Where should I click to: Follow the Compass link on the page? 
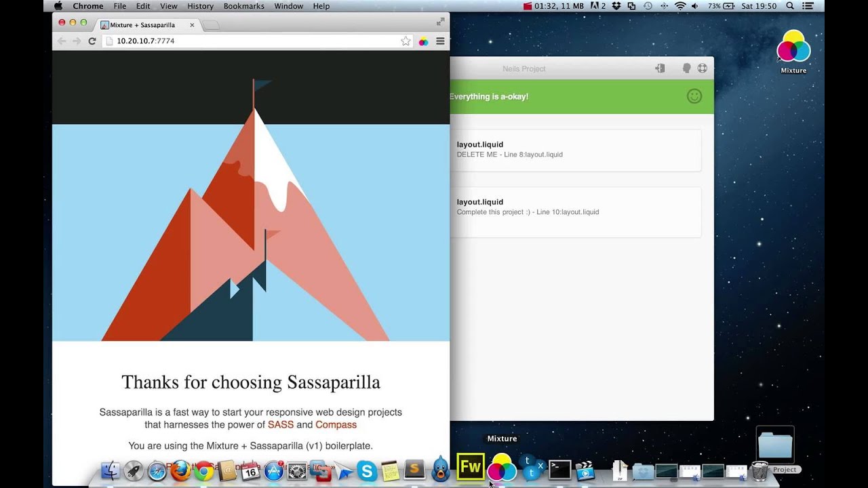336,425
